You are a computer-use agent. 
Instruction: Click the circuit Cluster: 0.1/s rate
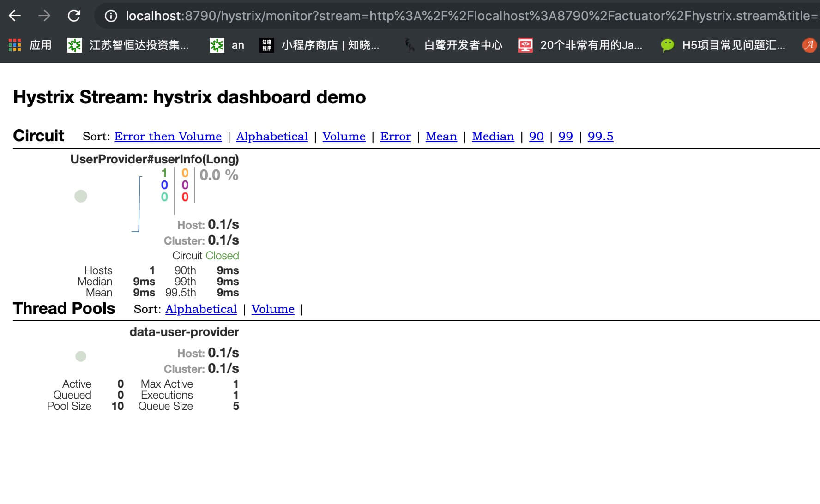[x=201, y=240]
